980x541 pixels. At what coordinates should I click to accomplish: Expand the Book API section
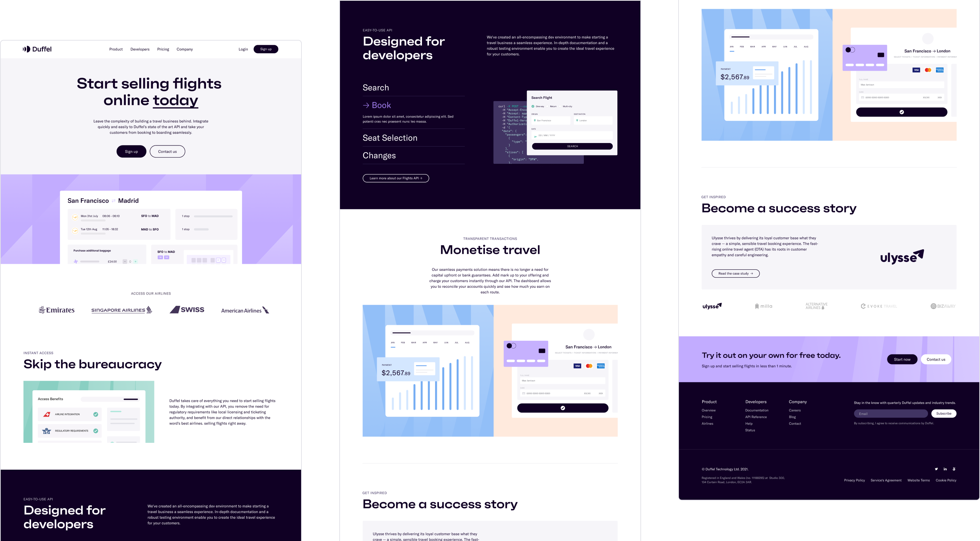(381, 105)
